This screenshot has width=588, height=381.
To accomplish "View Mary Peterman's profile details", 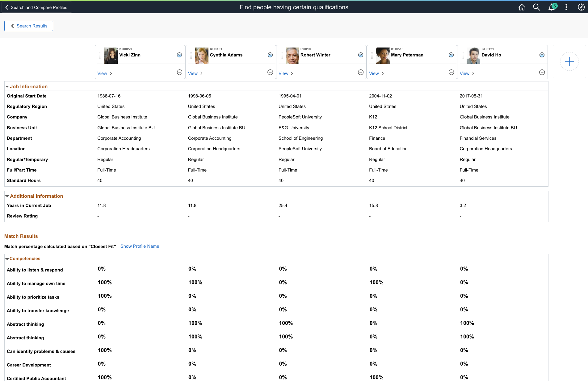I will point(376,73).
